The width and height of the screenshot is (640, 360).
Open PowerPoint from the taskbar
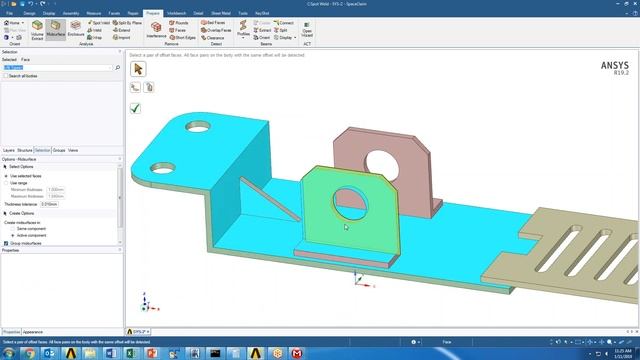[x=151, y=353]
